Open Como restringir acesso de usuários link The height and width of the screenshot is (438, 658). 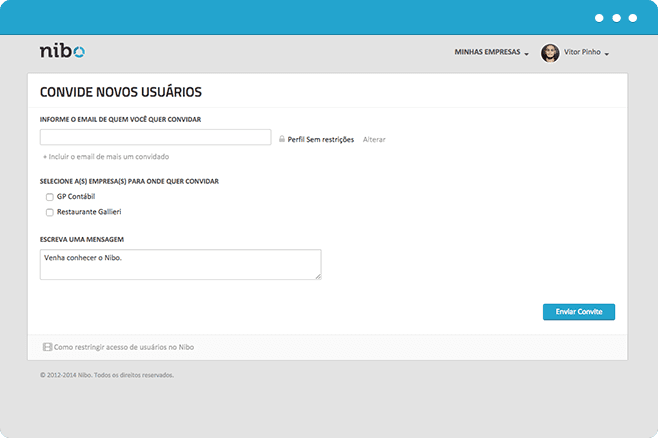click(x=124, y=347)
